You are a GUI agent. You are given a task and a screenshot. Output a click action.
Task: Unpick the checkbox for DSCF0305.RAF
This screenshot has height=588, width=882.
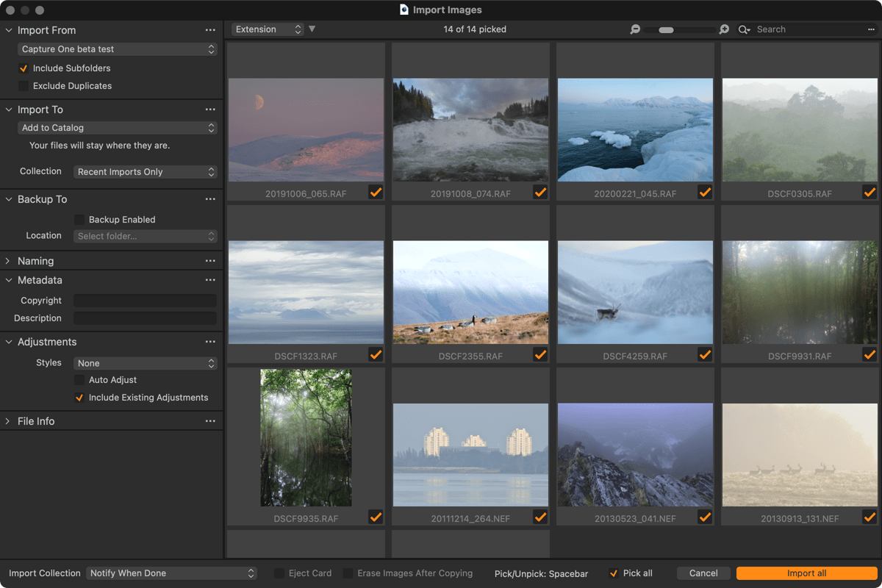coord(870,193)
